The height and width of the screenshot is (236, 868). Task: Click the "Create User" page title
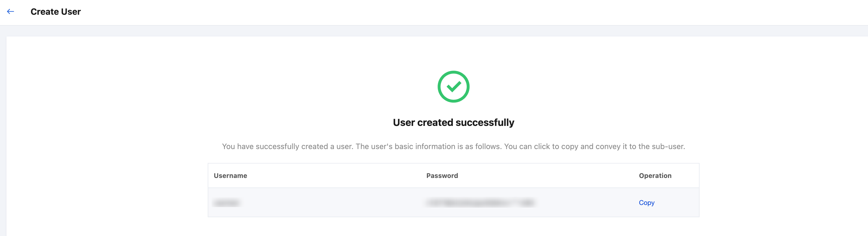56,12
